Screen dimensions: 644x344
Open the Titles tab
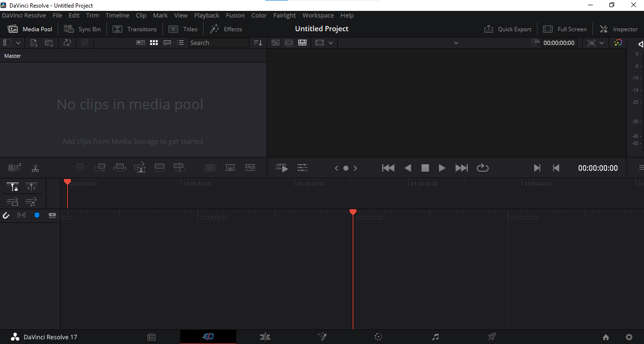point(183,29)
